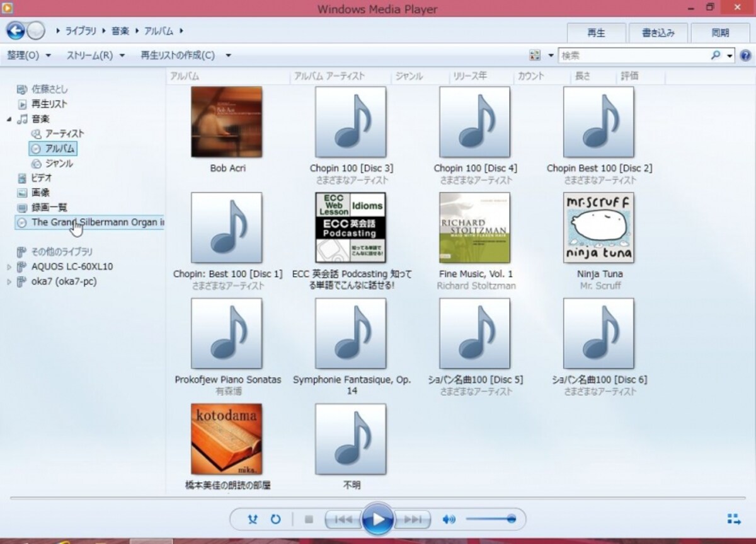
Task: Open the 再生リストの作成(C) dropdown
Action: tap(185, 55)
